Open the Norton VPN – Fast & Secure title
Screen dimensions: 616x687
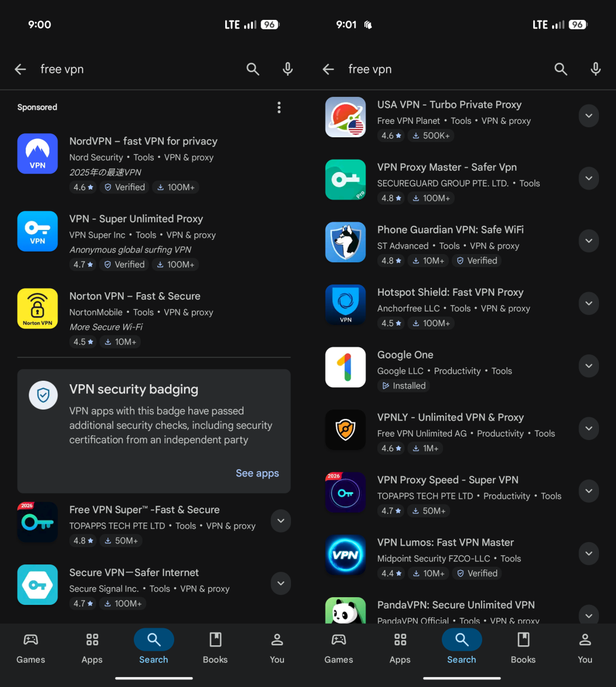[135, 296]
